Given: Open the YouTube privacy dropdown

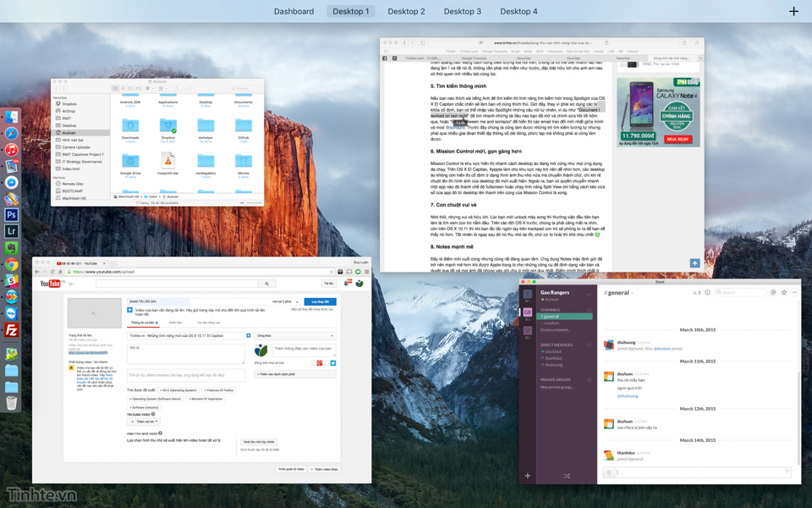Looking at the screenshot, I should pyautogui.click(x=295, y=335).
